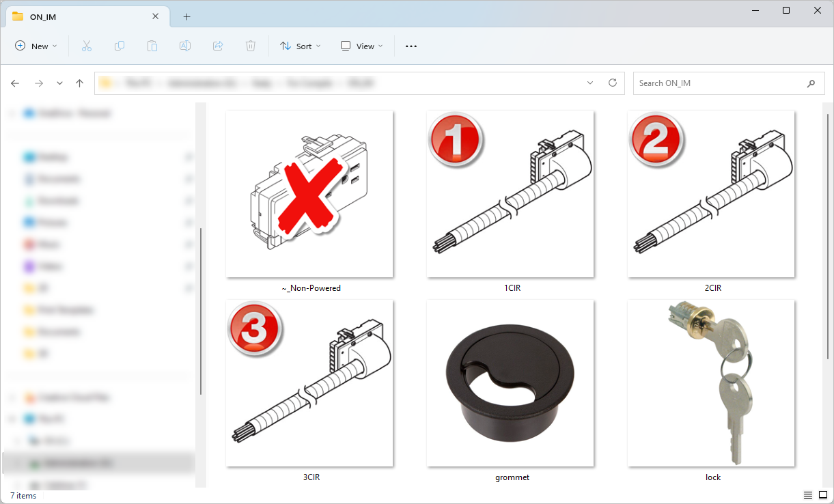
Task: Open the See more ellipsis menu
Action: coord(410,46)
